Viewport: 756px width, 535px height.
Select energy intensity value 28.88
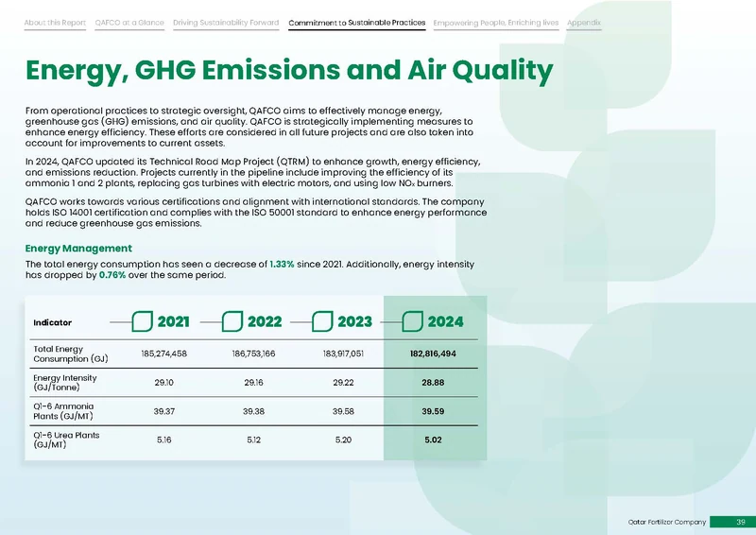[433, 383]
